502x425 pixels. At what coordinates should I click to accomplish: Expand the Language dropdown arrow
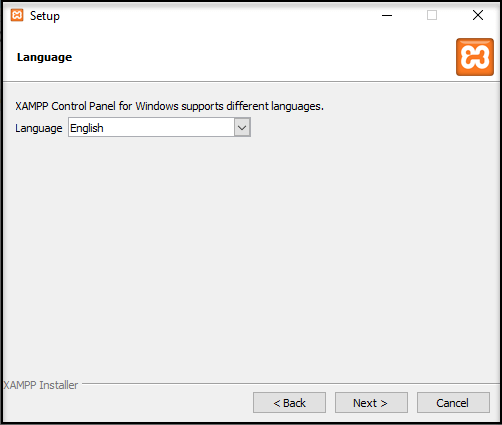[x=242, y=128]
